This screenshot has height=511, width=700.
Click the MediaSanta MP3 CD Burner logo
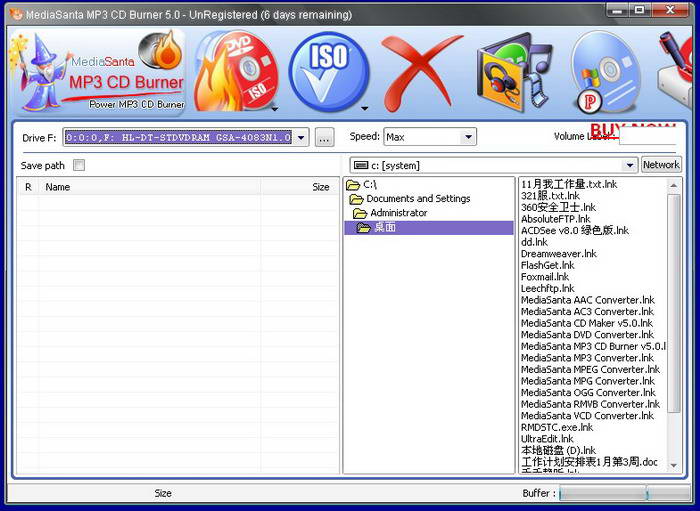click(98, 71)
